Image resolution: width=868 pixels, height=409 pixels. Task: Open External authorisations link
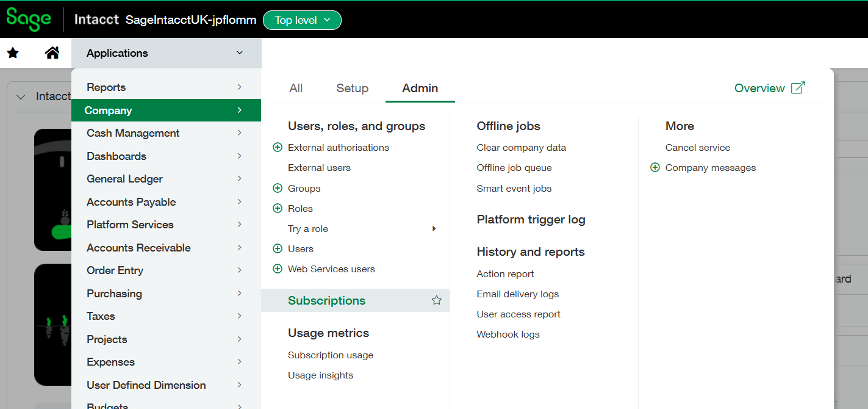[339, 148]
